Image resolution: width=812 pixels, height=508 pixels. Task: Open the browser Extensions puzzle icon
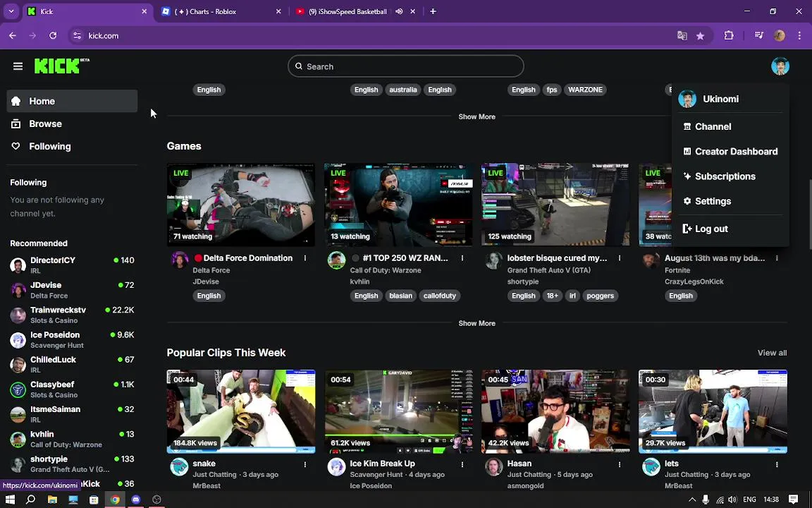click(729, 36)
